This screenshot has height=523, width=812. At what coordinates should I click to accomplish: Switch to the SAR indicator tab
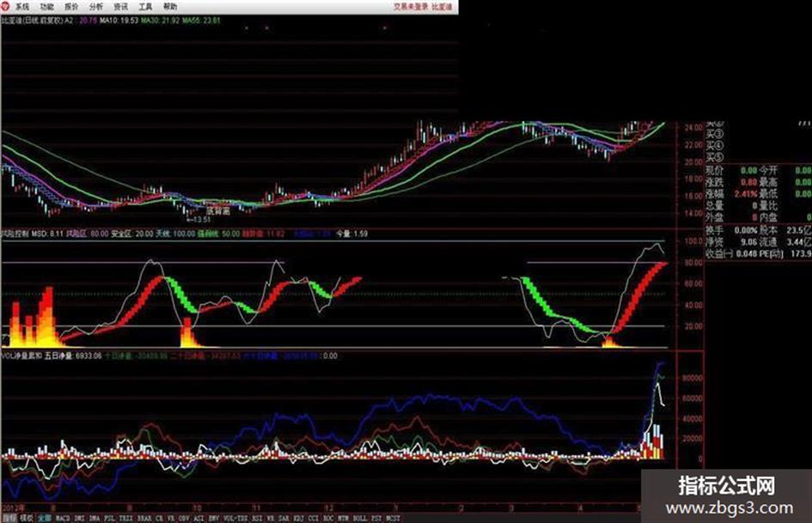pos(284,518)
